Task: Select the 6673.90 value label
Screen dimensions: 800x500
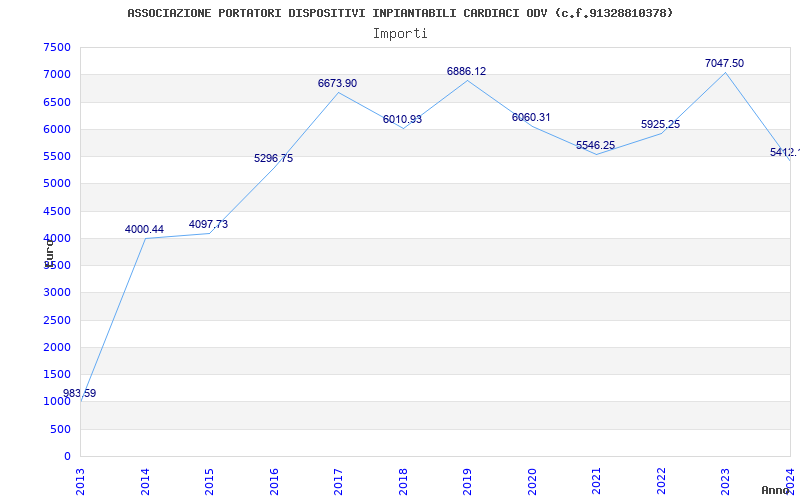Action: click(337, 84)
